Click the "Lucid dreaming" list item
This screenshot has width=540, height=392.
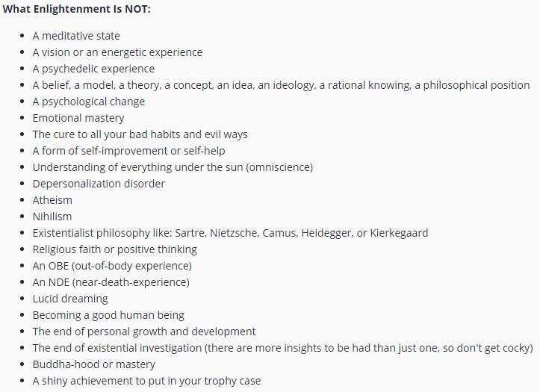coord(70,299)
